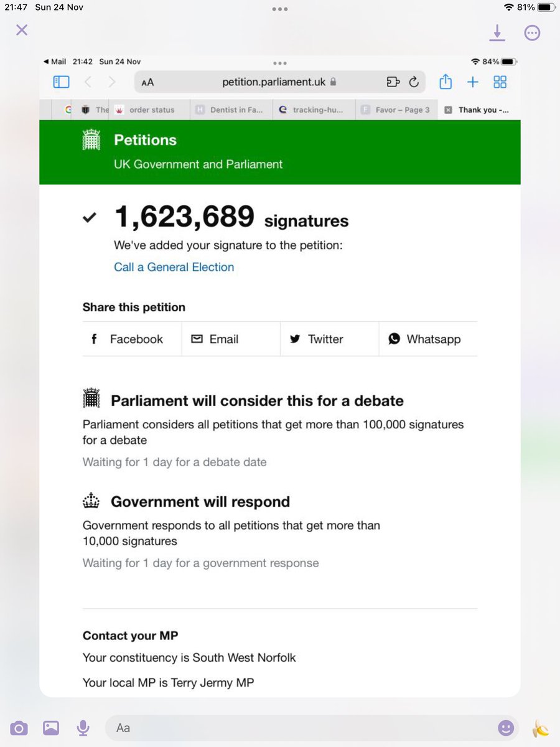Viewport: 560px width, 747px height.
Task: Open the 'Call a General Election' link
Action: coord(174,267)
